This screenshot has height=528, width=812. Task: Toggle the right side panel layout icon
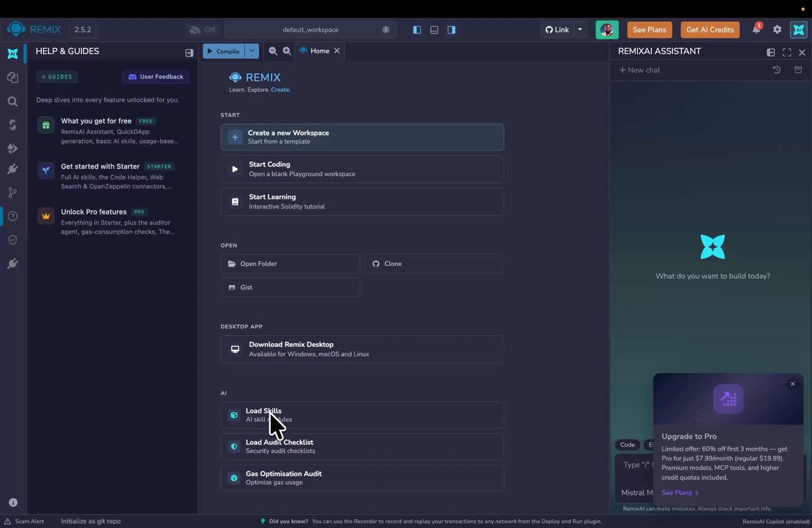451,30
